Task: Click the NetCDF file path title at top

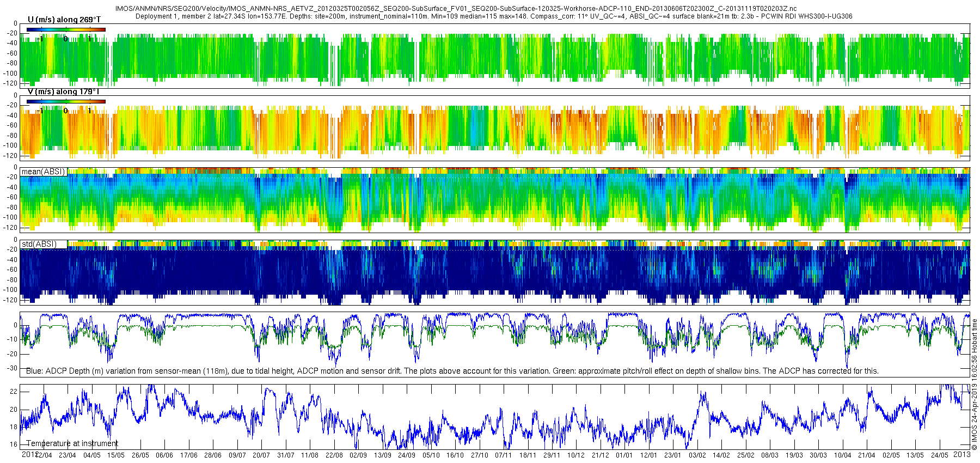Action: [x=456, y=9]
